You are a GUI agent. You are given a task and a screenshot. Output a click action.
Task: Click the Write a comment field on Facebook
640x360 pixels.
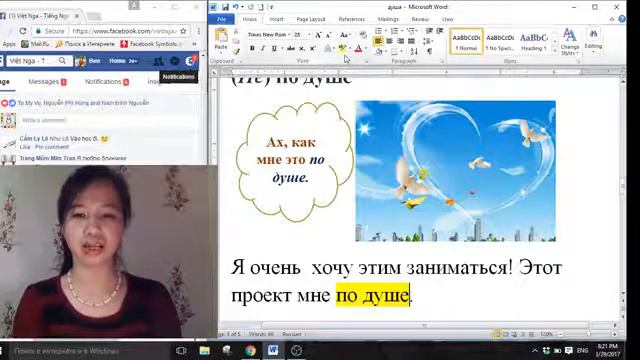point(107,120)
